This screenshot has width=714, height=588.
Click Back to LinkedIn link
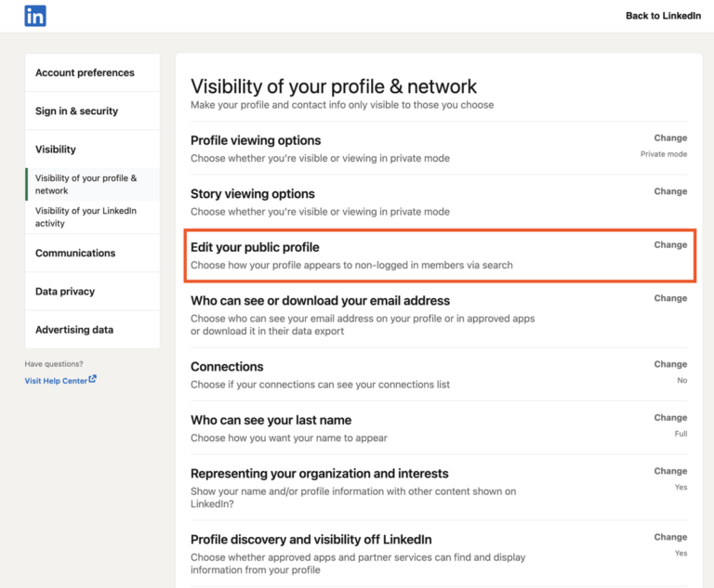coord(663,16)
